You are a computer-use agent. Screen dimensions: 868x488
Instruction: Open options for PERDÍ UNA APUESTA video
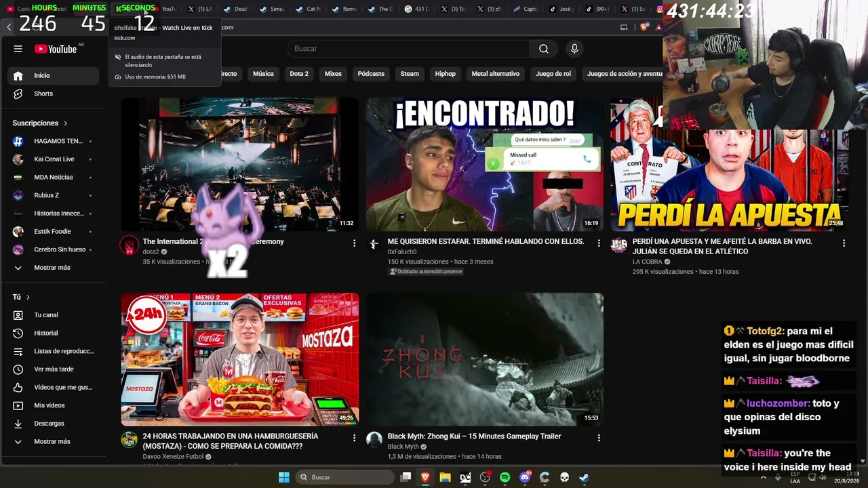point(844,243)
